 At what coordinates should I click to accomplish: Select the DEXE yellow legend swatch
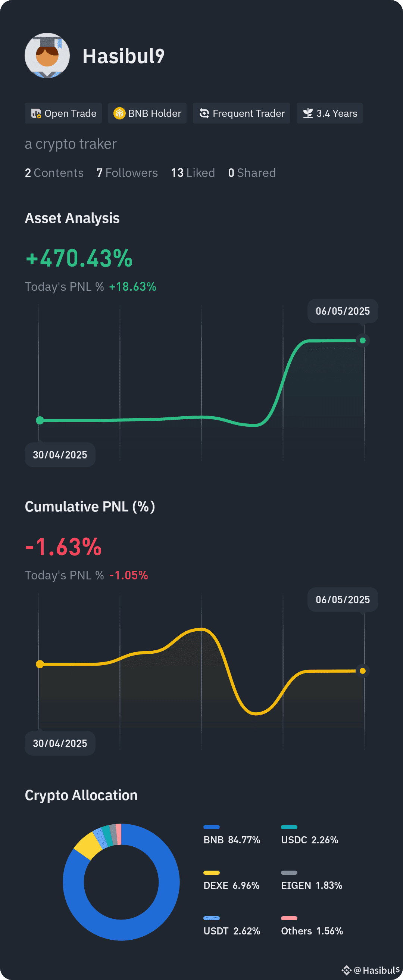211,873
